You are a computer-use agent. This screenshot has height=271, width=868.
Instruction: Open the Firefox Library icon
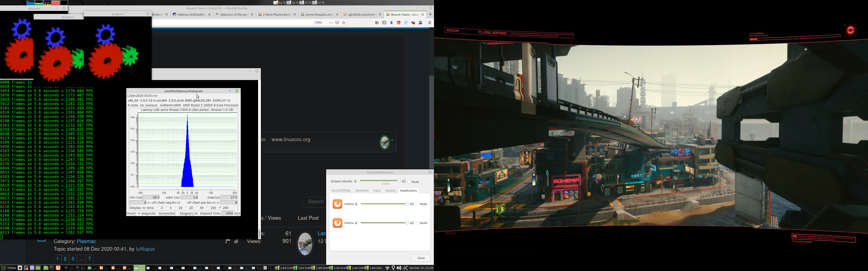377,23
